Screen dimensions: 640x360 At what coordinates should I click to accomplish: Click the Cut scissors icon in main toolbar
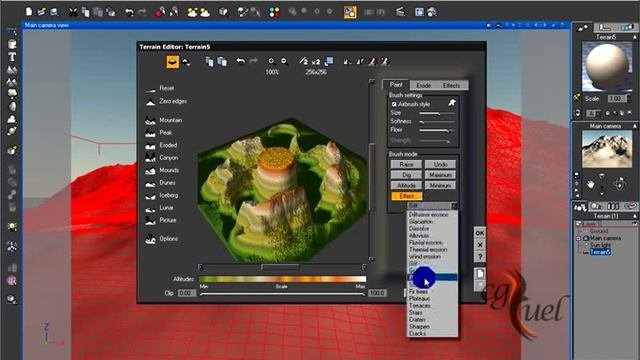pos(73,12)
